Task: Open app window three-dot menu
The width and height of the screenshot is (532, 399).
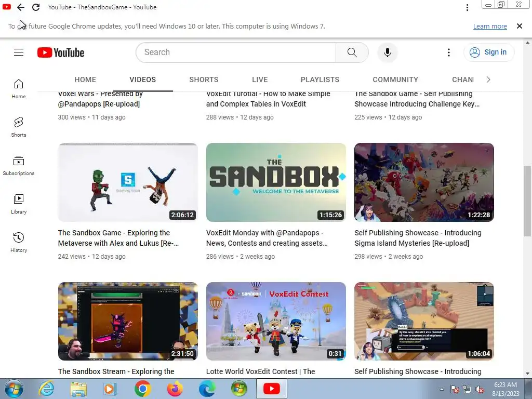Action: [x=467, y=7]
